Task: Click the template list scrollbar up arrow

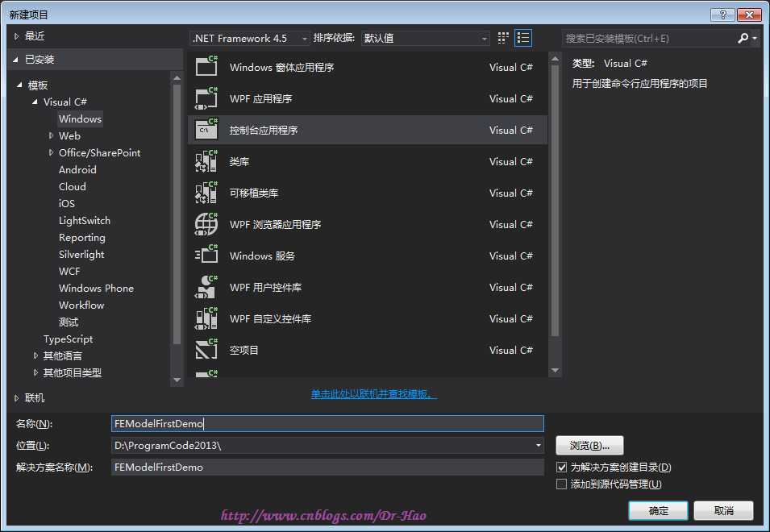Action: pyautogui.click(x=555, y=58)
